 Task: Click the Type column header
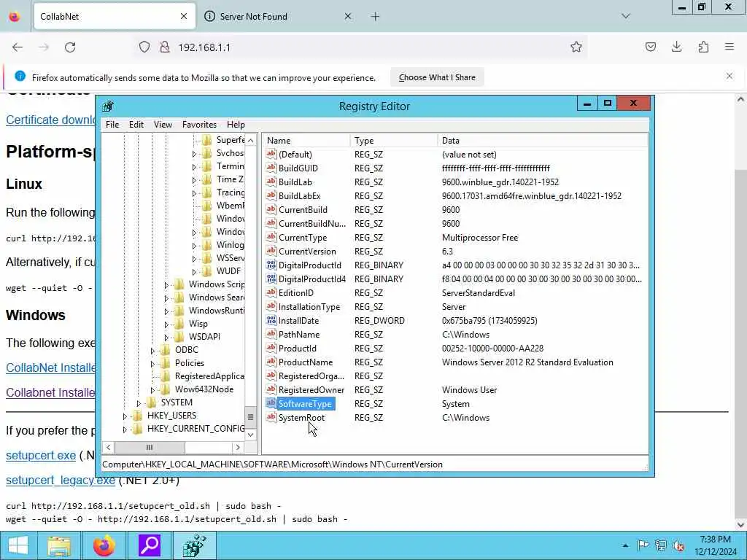(x=393, y=141)
